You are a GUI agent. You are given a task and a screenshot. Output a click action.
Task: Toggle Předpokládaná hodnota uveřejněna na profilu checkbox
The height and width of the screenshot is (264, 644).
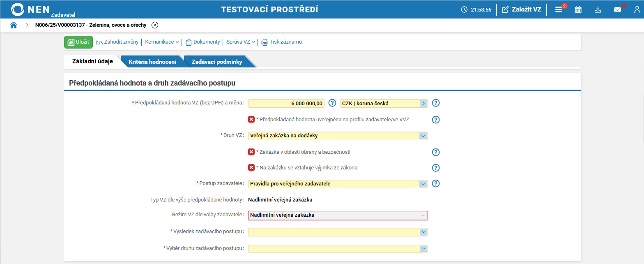pyautogui.click(x=251, y=119)
